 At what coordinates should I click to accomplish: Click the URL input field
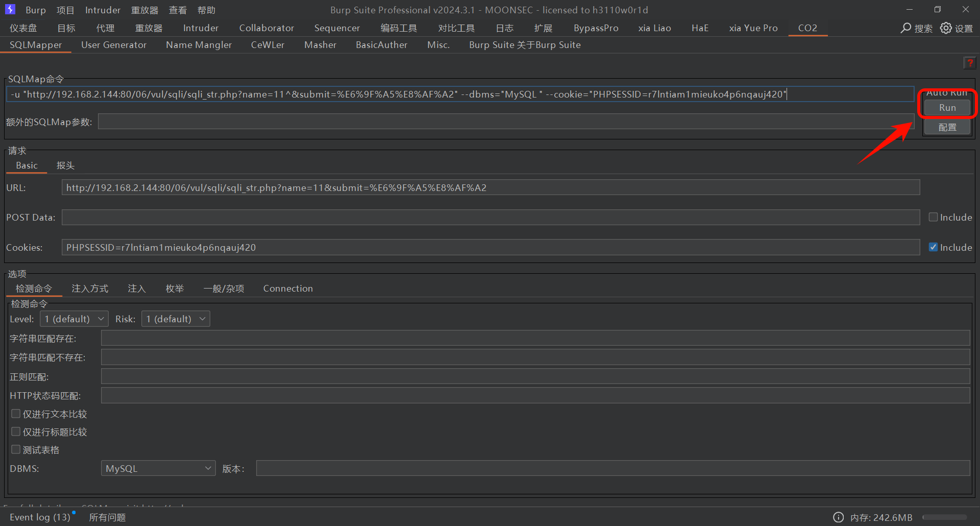[x=491, y=187]
